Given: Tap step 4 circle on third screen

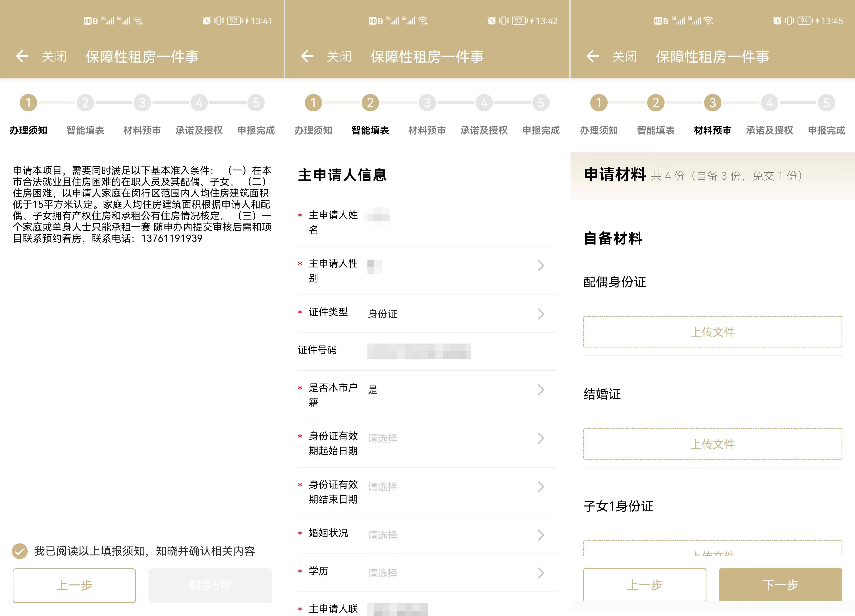Looking at the screenshot, I should point(769,102).
